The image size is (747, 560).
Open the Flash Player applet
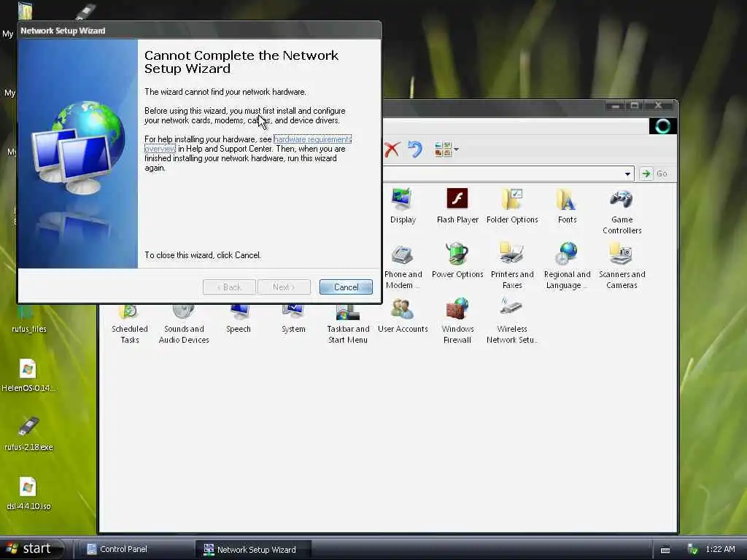[457, 206]
